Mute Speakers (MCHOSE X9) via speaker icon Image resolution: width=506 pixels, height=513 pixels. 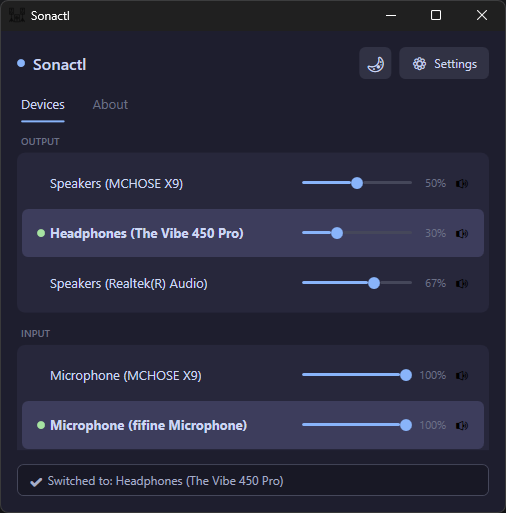(x=462, y=183)
